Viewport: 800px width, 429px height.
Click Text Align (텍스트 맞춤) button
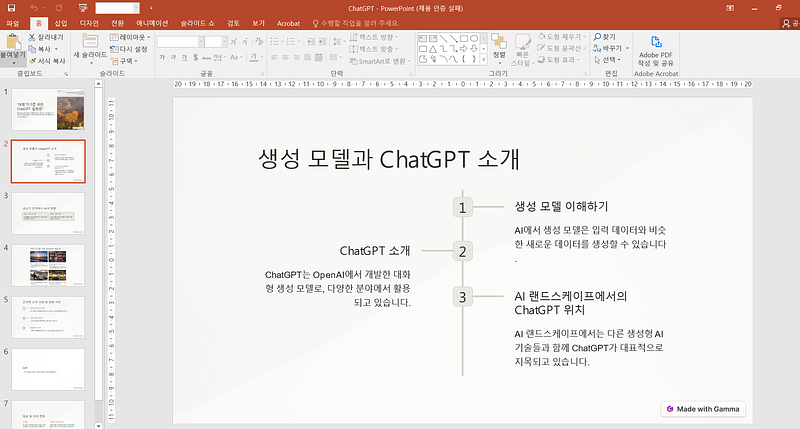pos(374,49)
